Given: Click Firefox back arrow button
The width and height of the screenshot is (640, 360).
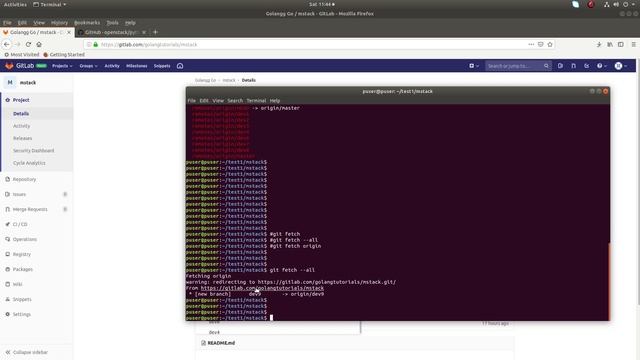Looking at the screenshot, I should tap(7, 44).
